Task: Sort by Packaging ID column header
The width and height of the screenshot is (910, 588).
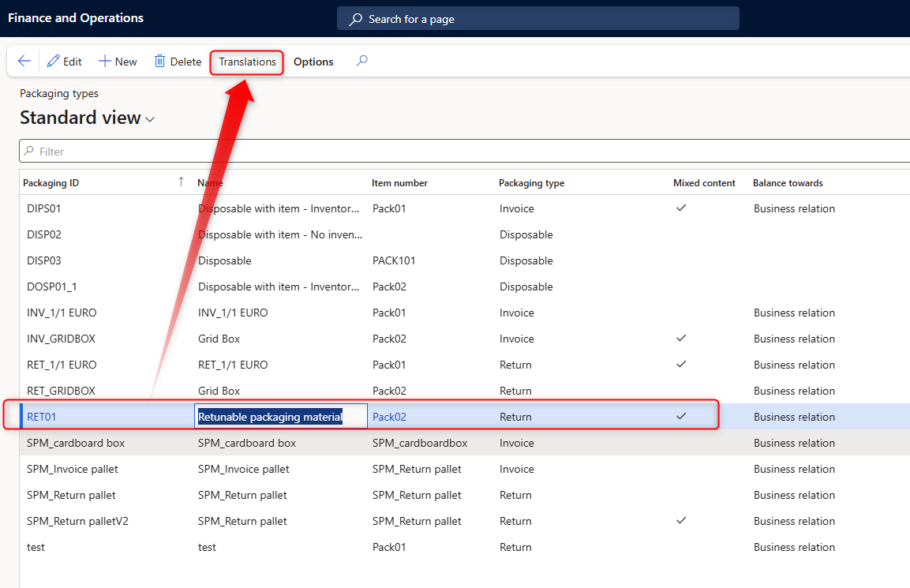Action: [x=51, y=183]
